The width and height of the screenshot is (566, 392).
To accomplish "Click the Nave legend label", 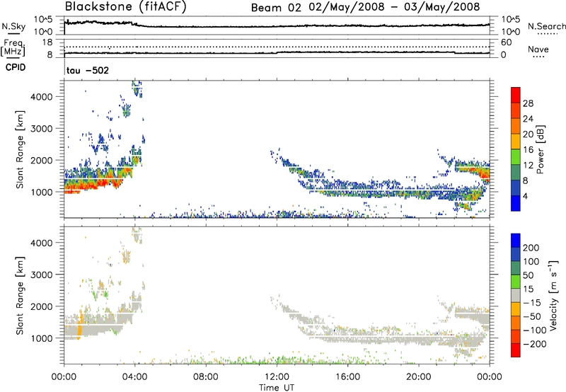I will [x=538, y=50].
